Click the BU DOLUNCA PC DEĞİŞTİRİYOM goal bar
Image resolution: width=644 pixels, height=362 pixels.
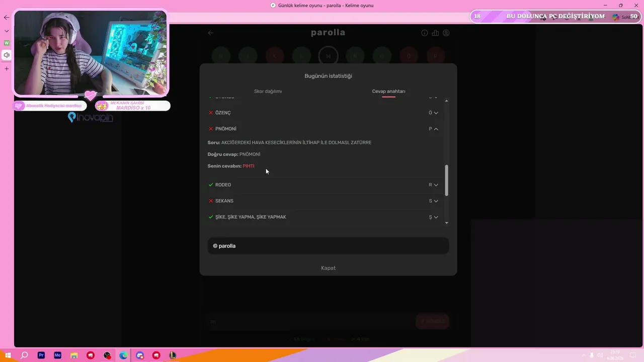[x=555, y=17]
